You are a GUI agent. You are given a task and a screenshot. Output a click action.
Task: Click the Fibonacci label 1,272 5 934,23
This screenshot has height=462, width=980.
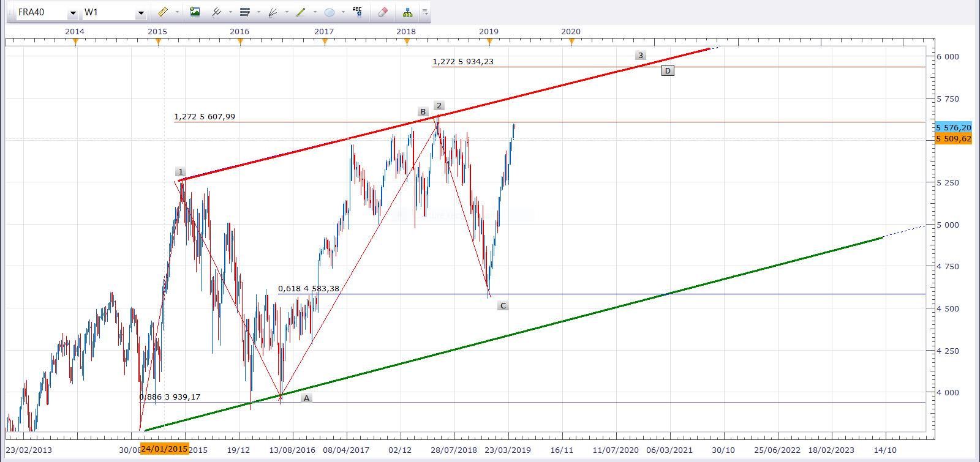pos(463,62)
